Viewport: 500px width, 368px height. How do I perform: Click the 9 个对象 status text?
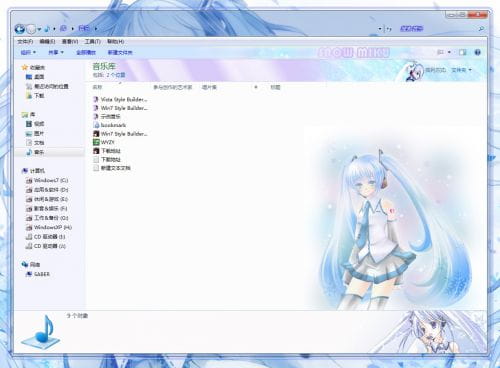(77, 316)
